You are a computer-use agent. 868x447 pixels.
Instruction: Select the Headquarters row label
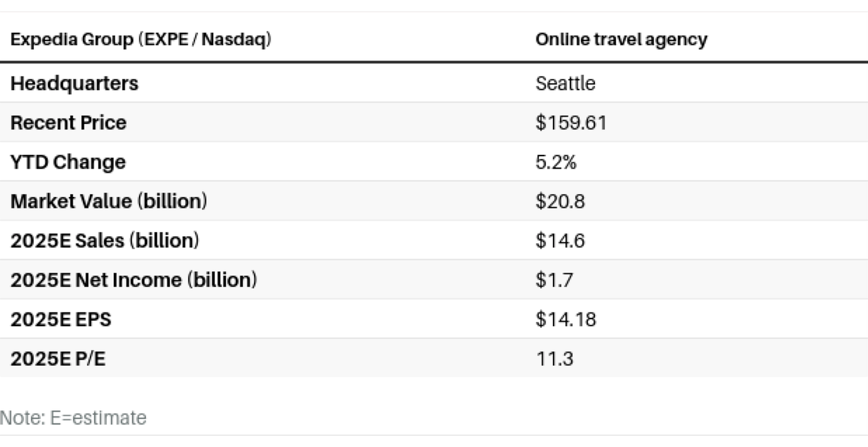click(74, 83)
